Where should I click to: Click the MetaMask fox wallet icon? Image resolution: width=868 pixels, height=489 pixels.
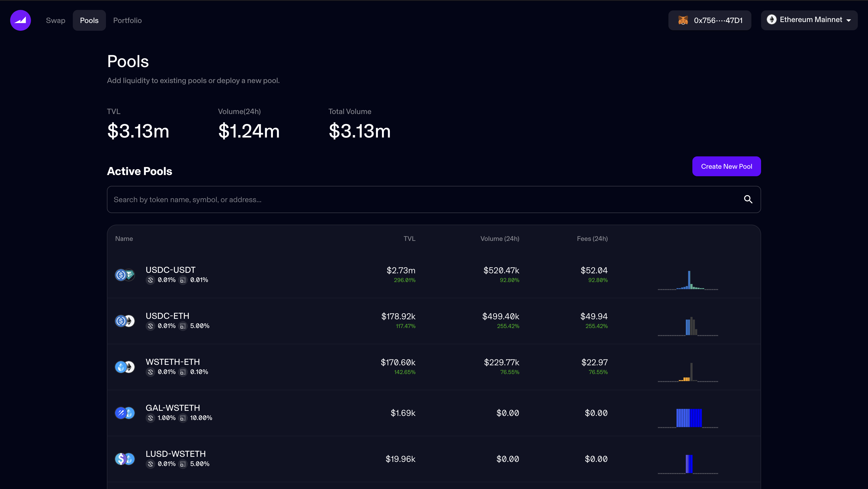click(x=683, y=20)
